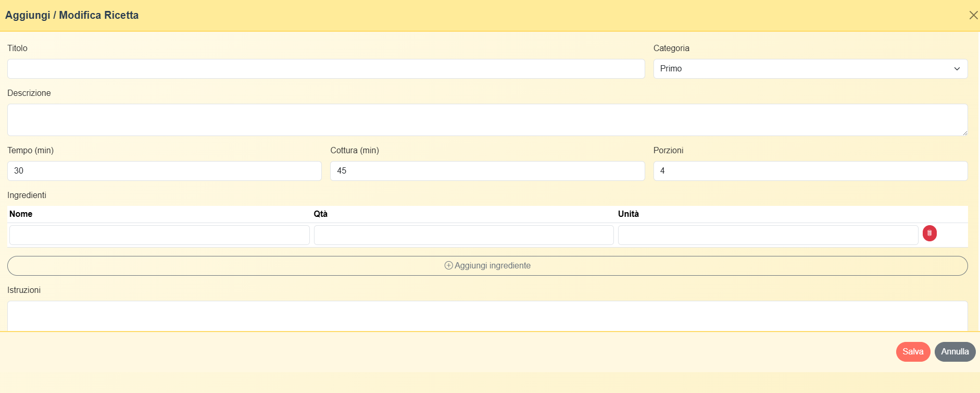980x393 pixels.
Task: Cancel editing with the Annulla button
Action: 954,352
